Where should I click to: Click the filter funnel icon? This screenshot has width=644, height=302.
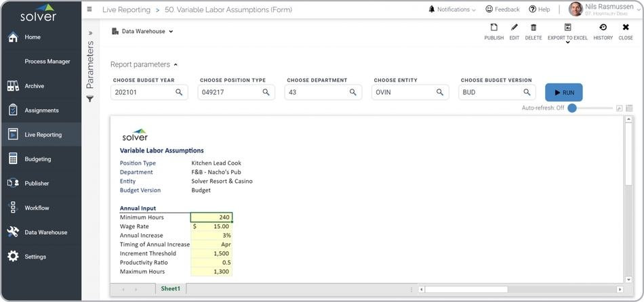(x=90, y=99)
